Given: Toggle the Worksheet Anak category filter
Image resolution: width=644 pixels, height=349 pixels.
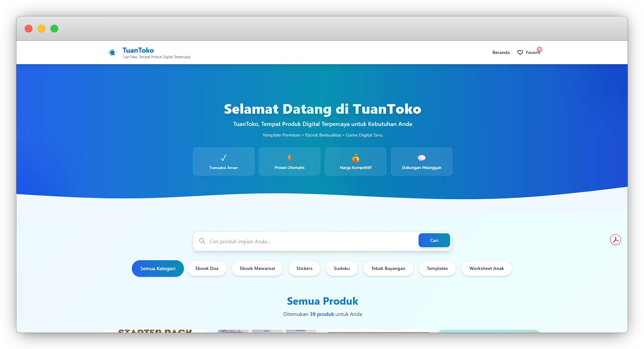Looking at the screenshot, I should (x=486, y=268).
